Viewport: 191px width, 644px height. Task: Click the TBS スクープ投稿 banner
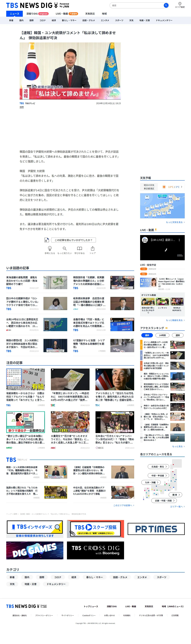pyautogui.click(x=95, y=529)
